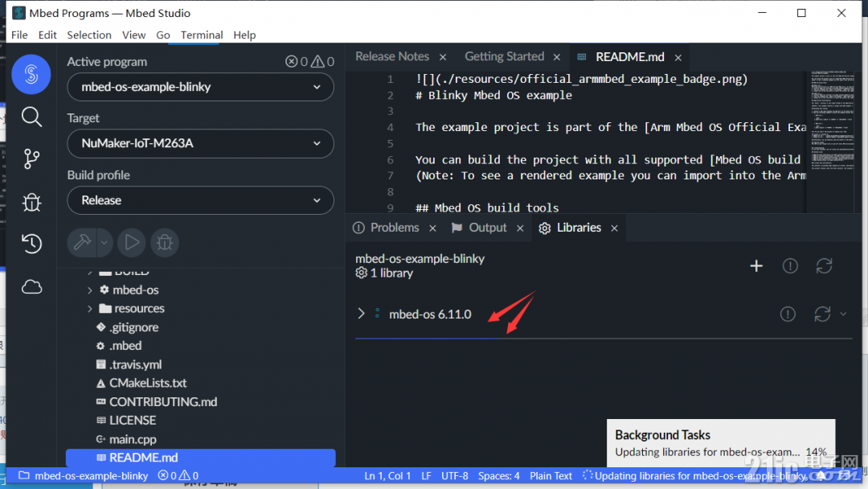Click the status bar errors and warnings counter

[x=178, y=475]
